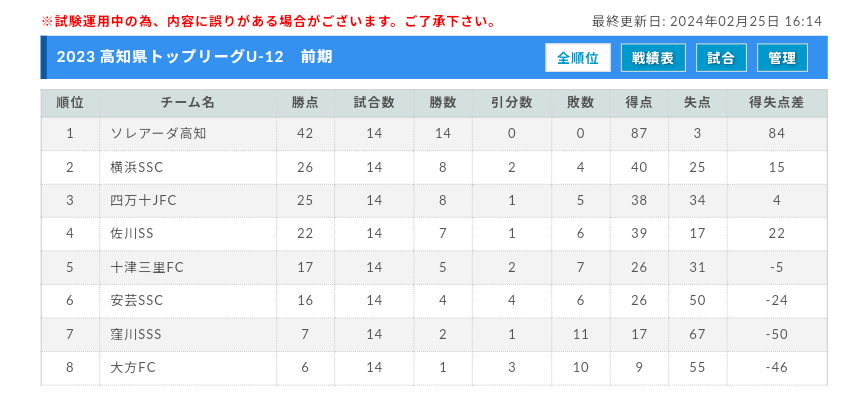Click the 勝点 column header
The image size is (842, 400).
306,103
